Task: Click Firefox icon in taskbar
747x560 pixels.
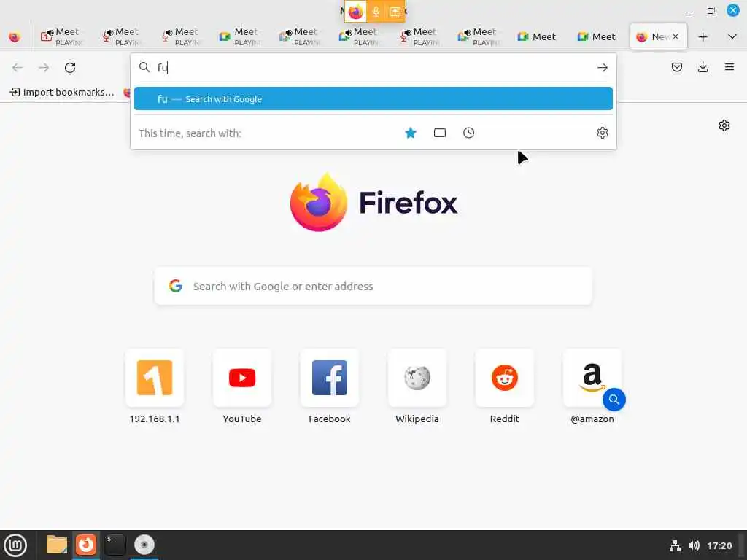Action: pos(86,545)
